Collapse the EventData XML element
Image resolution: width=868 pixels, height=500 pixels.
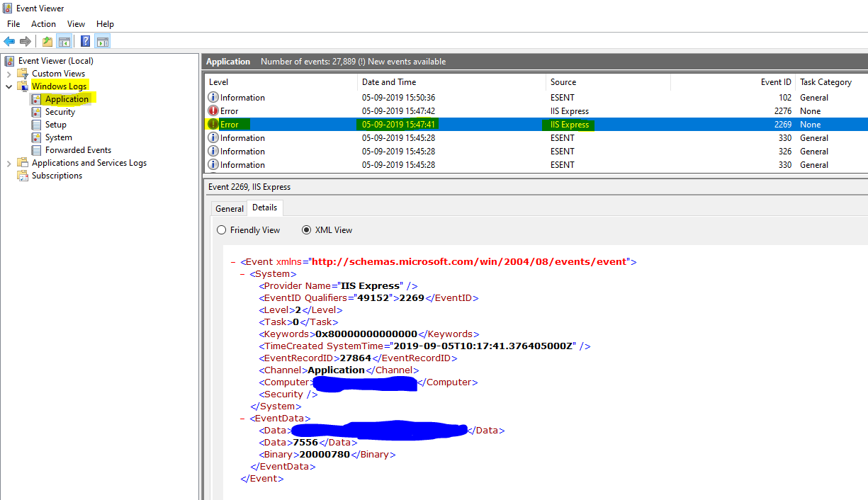(243, 419)
